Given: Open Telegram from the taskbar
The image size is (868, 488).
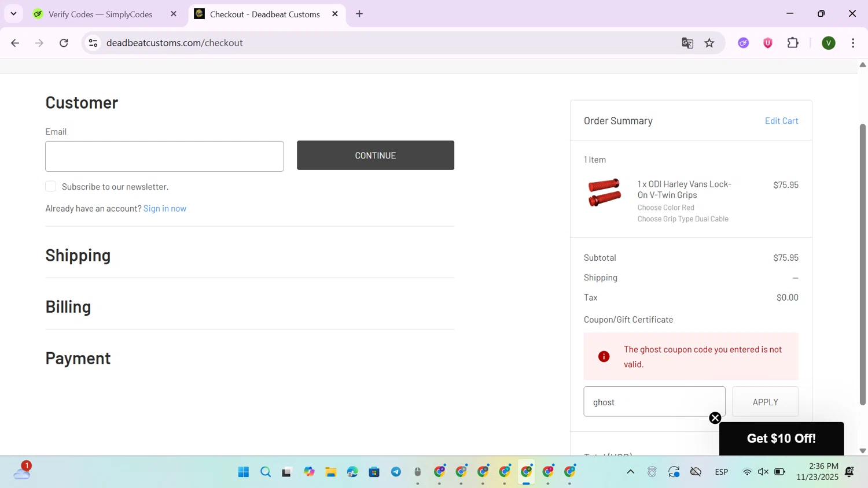Looking at the screenshot, I should [x=396, y=472].
